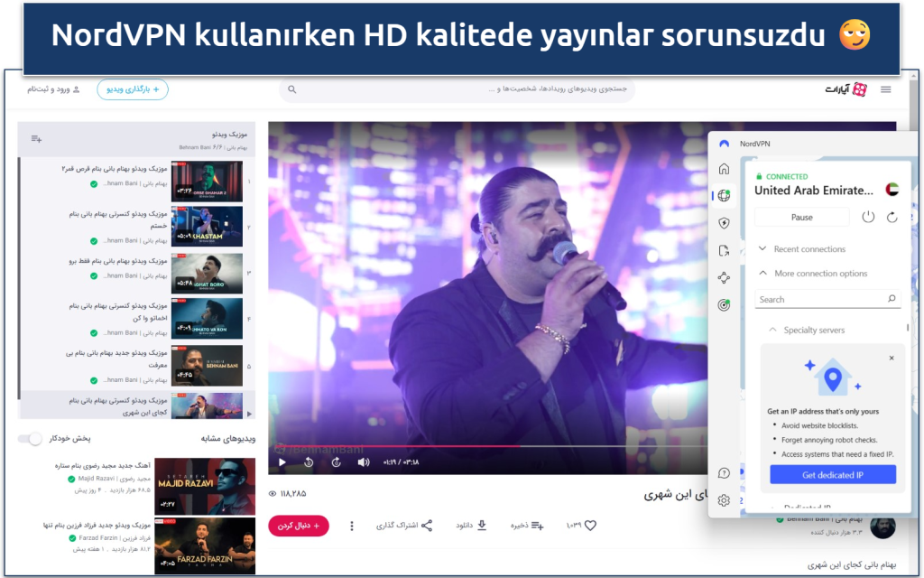Open the login and signup link
Viewport: 924px width, 578px height.
[53, 89]
